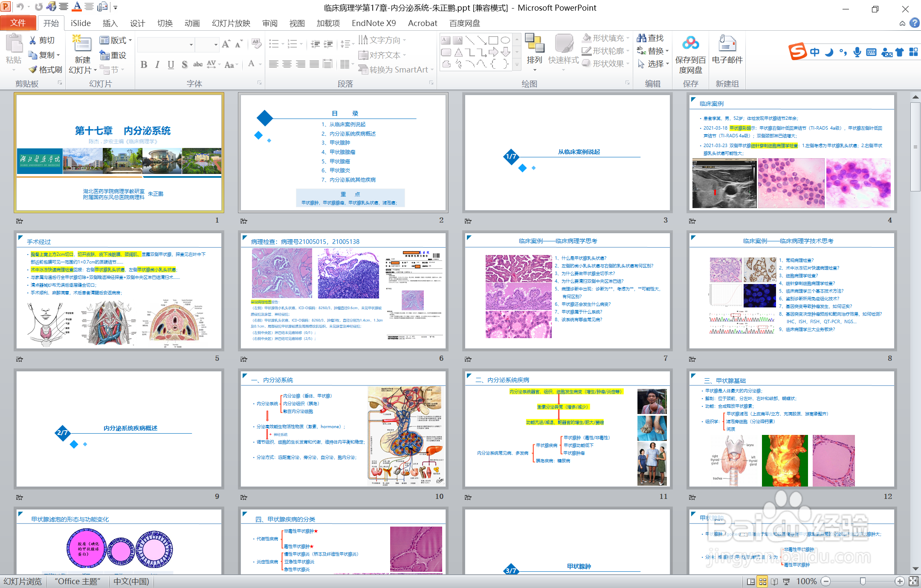Screen dimensions: 921x588
Task: Click the Cut (剪切) scissors icon
Action: [x=32, y=40]
